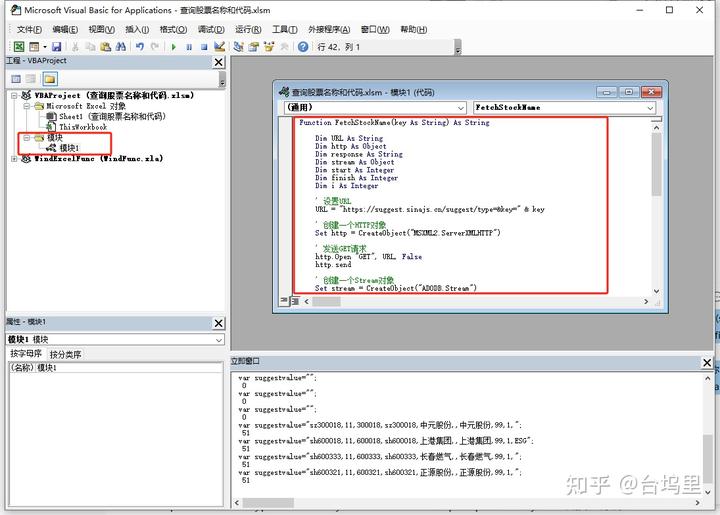This screenshot has height=515, width=720.
Task: Open the 窗口(W) menu
Action: pos(375,29)
